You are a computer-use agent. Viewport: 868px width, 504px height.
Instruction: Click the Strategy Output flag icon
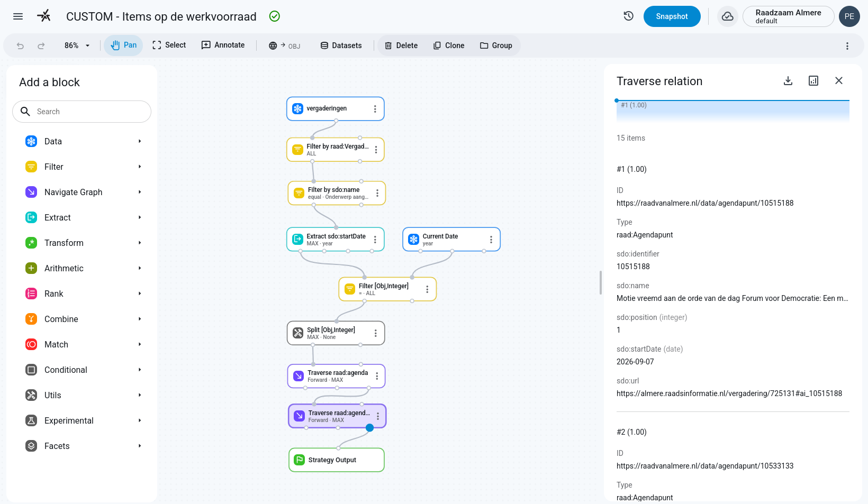point(300,460)
